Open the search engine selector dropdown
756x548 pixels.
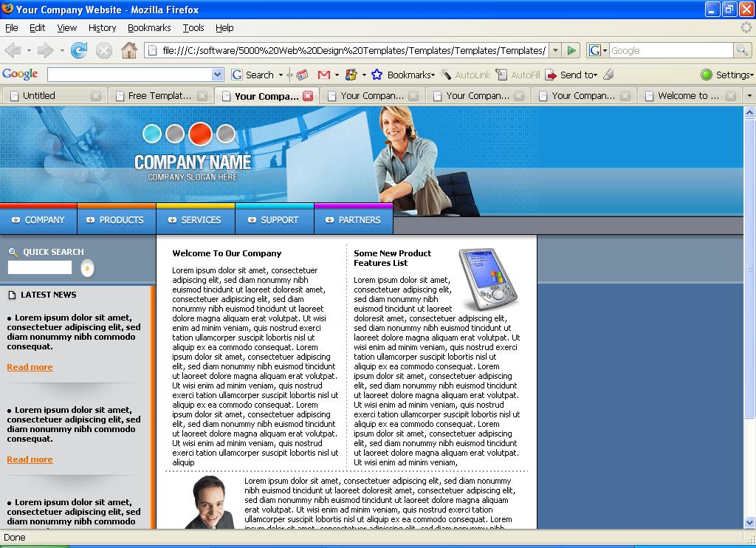(605, 50)
